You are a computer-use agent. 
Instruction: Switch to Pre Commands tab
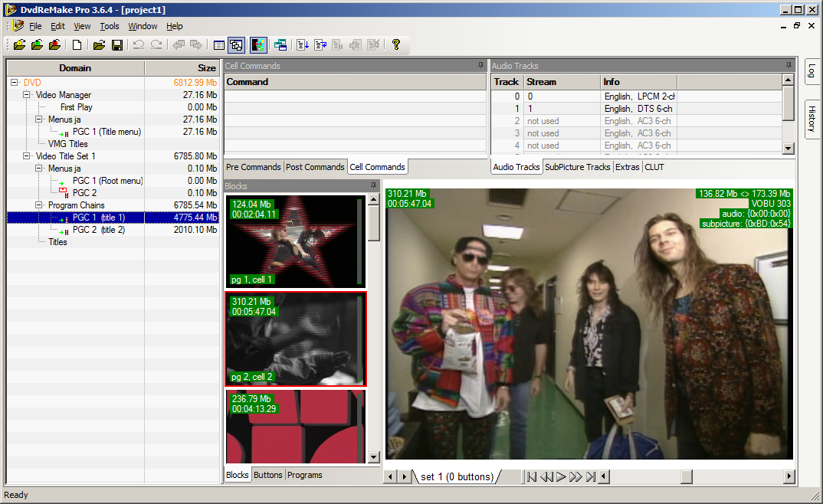pyautogui.click(x=254, y=167)
